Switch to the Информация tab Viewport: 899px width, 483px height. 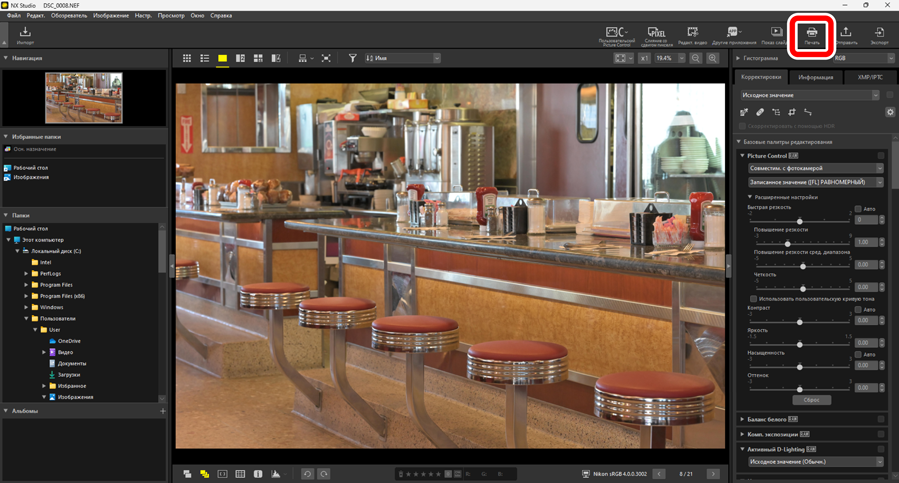click(815, 77)
